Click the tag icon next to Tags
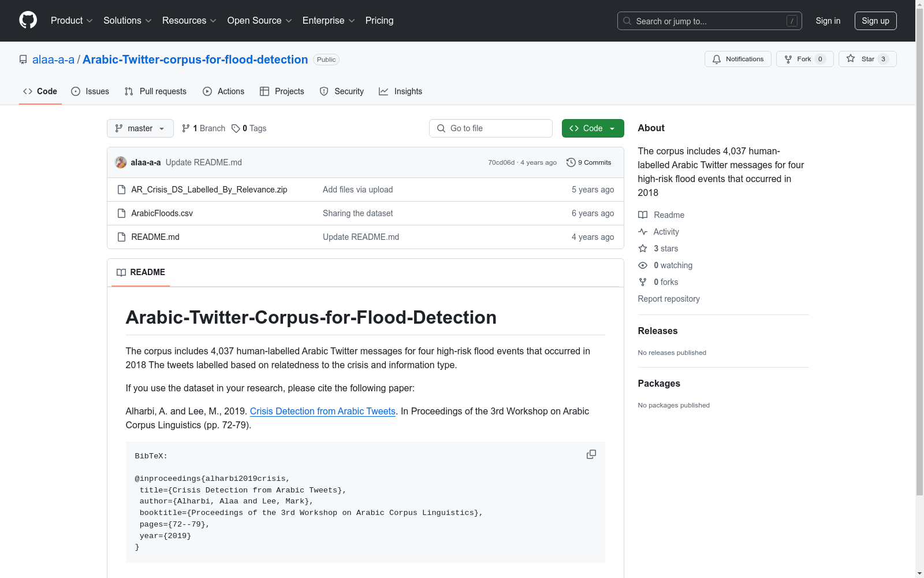This screenshot has width=924, height=578. [236, 128]
